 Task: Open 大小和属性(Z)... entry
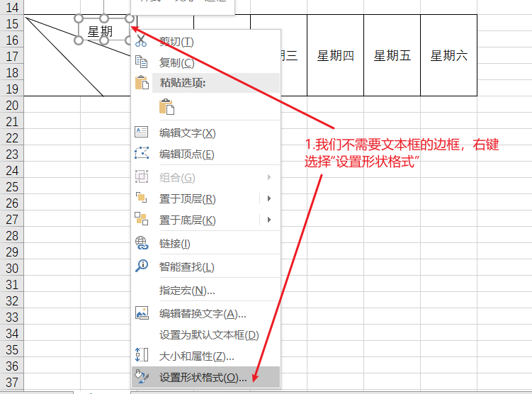pyautogui.click(x=205, y=356)
